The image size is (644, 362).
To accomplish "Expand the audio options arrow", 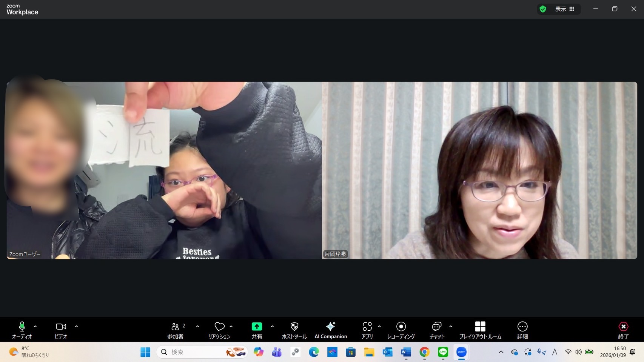I will (x=35, y=327).
